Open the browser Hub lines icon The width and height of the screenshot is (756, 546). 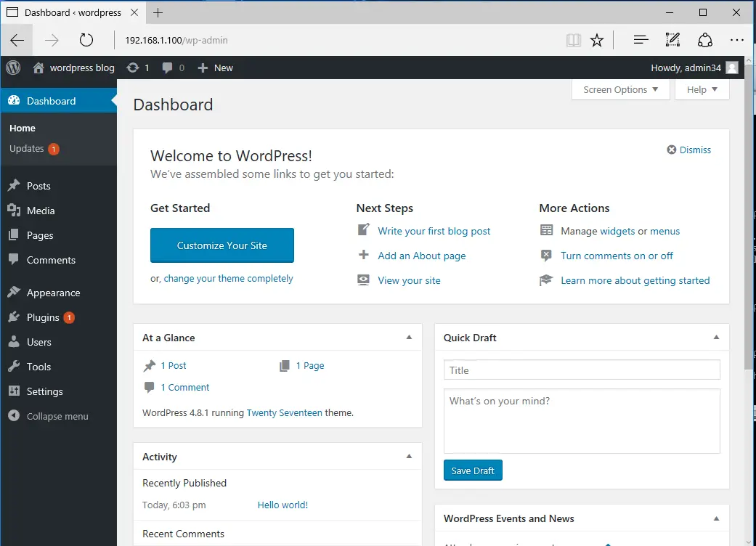point(641,40)
